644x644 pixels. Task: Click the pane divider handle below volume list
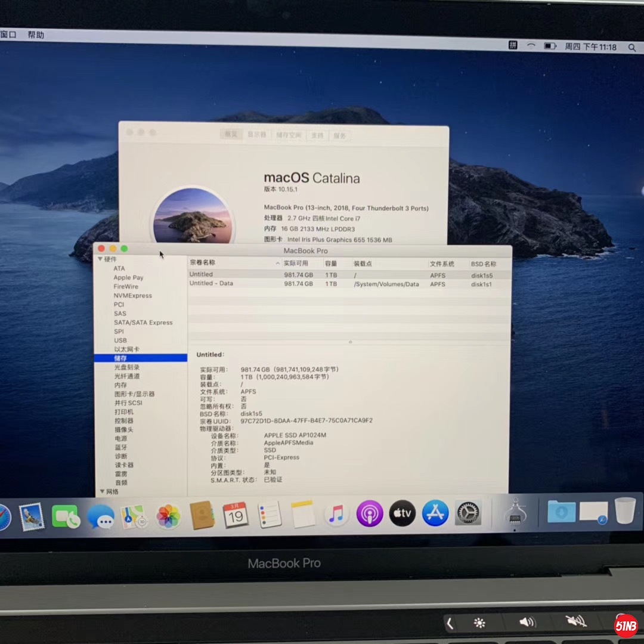pyautogui.click(x=350, y=342)
